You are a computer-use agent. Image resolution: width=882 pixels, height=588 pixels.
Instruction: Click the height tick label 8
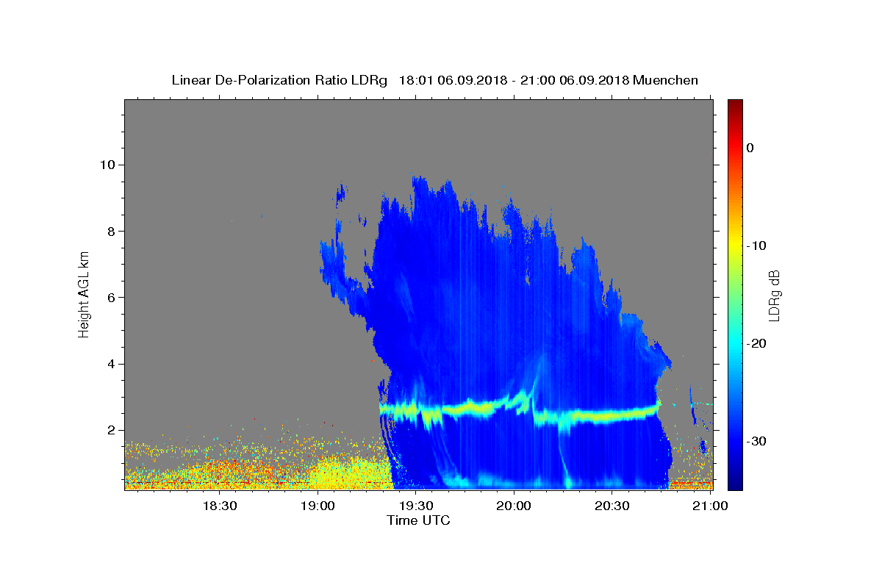(x=112, y=231)
